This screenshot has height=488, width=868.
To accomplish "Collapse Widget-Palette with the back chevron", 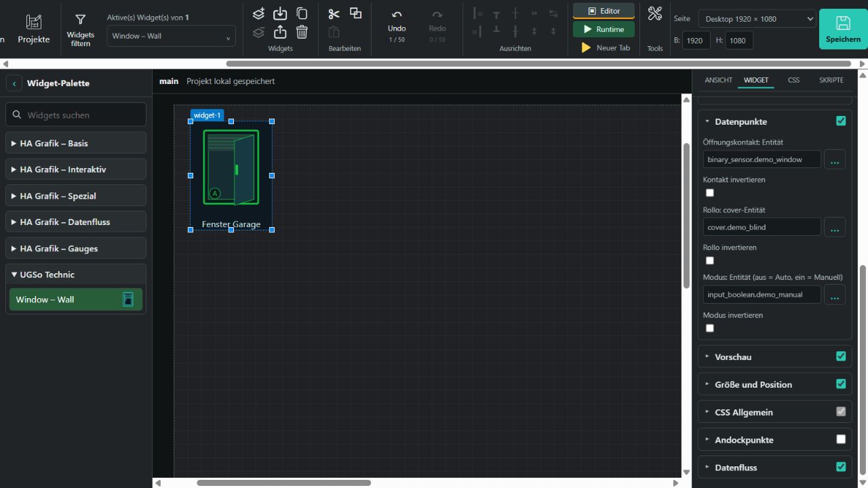I will coord(14,83).
